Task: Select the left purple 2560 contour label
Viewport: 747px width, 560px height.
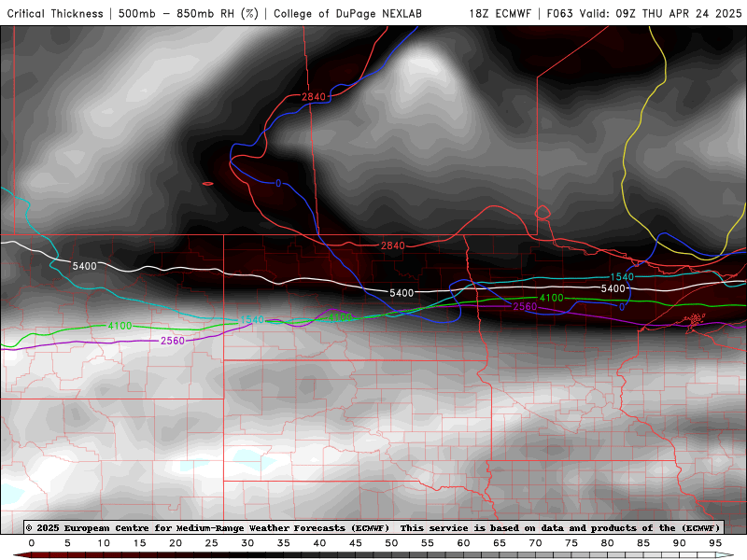Action: (173, 341)
